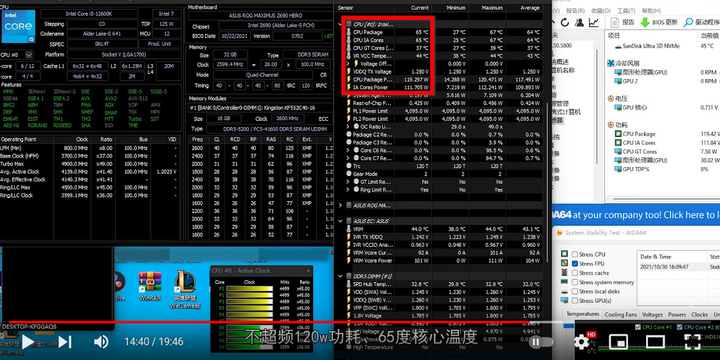Open the WinRAR desktop shortcut
Viewport: 720px width, 360px height.
click(x=150, y=285)
